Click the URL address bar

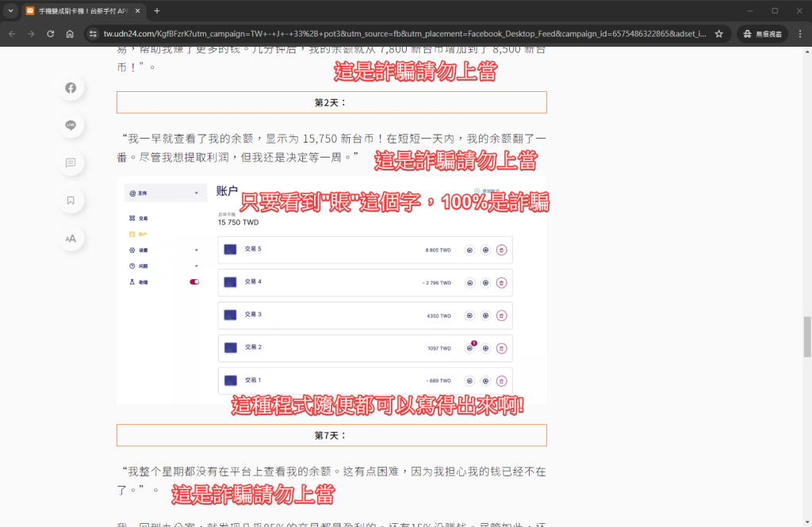pos(396,34)
